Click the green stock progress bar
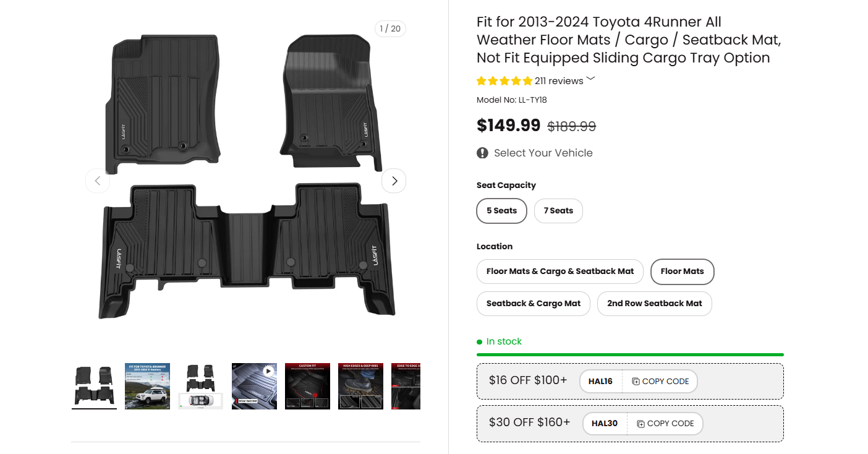 [629, 354]
